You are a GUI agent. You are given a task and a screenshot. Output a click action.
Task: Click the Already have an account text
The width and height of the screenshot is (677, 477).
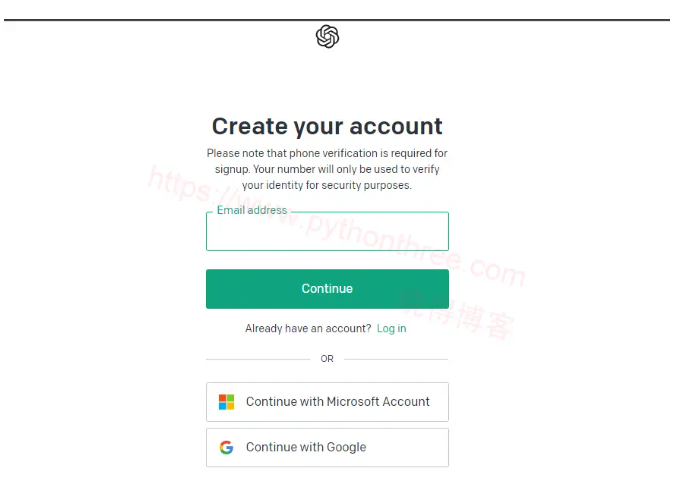coord(308,328)
